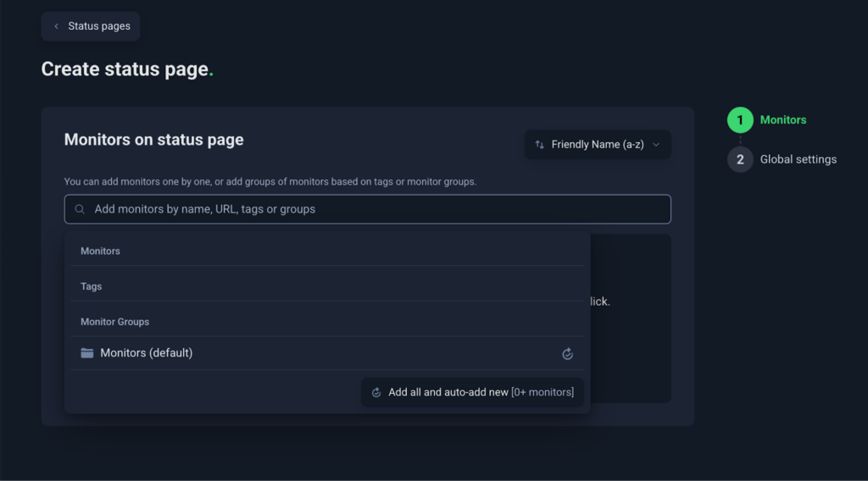
Task: Click the search magnifier icon
Action: (x=81, y=209)
